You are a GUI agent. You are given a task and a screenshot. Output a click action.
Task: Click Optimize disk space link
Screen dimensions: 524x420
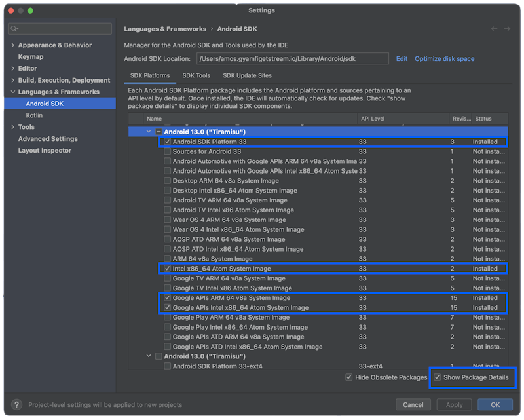[444, 59]
